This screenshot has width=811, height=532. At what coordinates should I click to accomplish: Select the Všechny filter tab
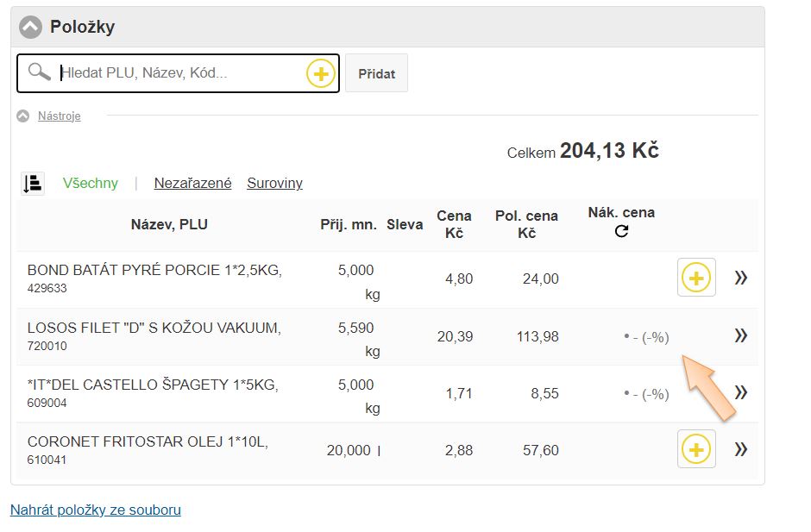coord(91,183)
